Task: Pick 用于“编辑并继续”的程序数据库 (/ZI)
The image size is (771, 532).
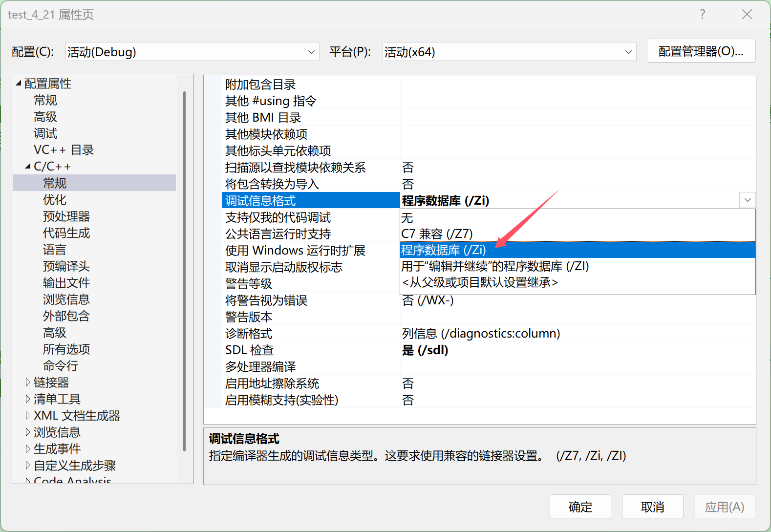Action: point(578,266)
